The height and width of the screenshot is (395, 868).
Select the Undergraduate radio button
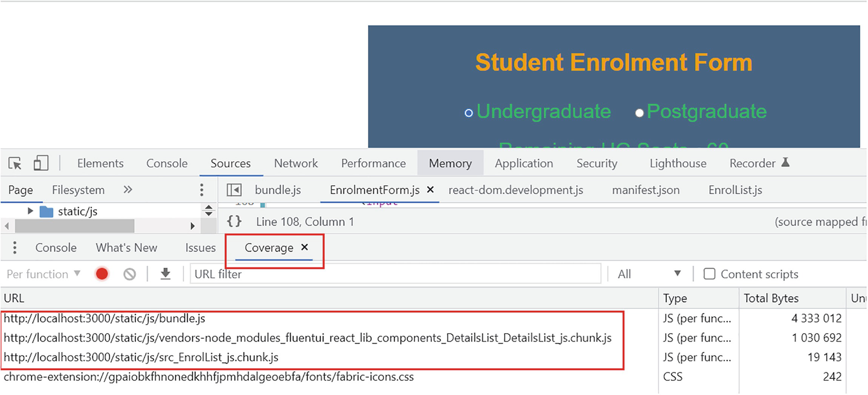click(x=468, y=113)
